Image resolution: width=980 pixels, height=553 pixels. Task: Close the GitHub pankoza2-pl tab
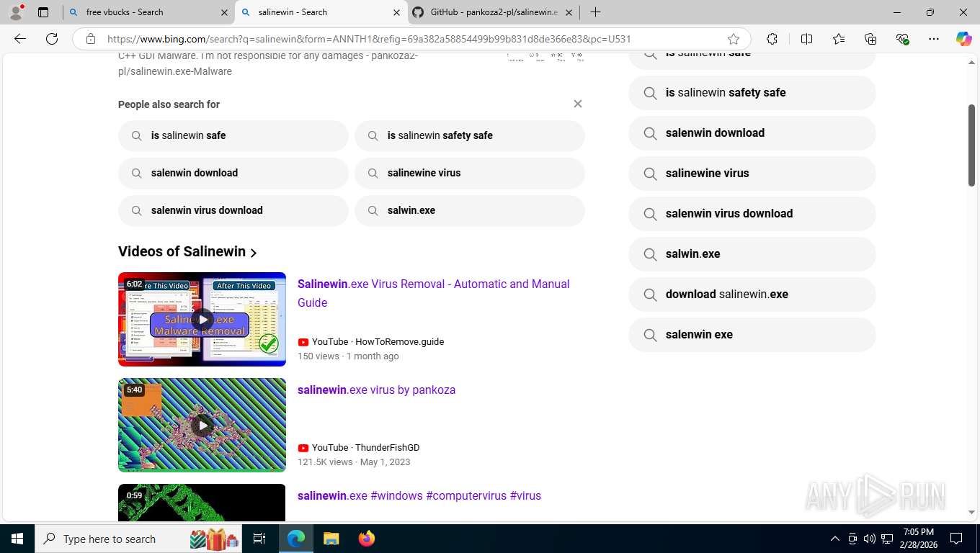[x=569, y=12]
